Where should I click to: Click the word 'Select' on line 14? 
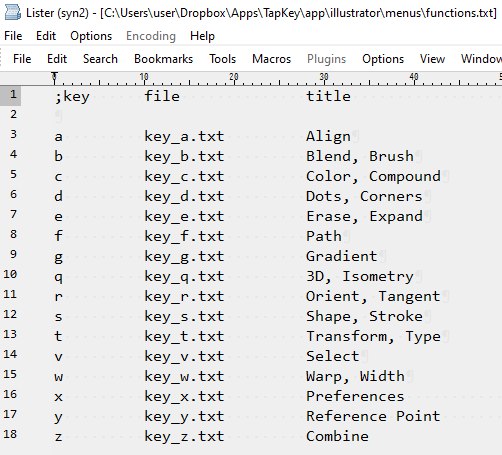[333, 356]
